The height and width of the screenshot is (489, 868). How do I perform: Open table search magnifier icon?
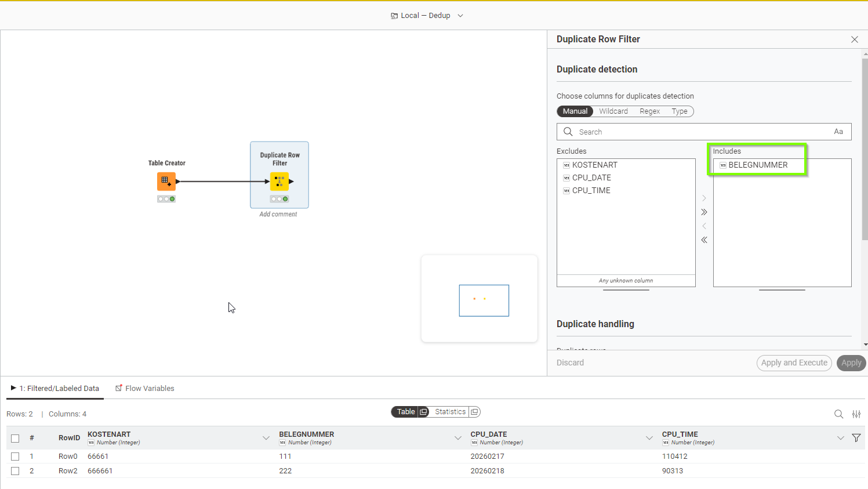click(x=838, y=414)
